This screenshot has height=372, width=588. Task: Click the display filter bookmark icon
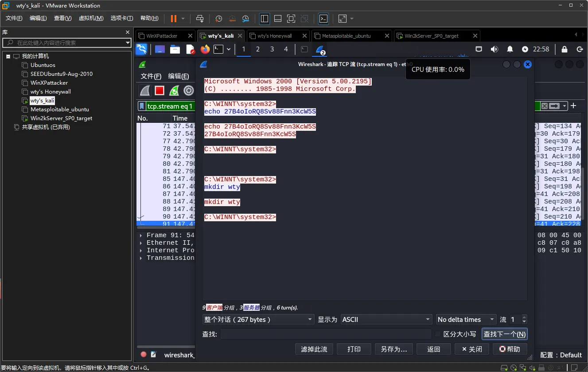coord(142,106)
